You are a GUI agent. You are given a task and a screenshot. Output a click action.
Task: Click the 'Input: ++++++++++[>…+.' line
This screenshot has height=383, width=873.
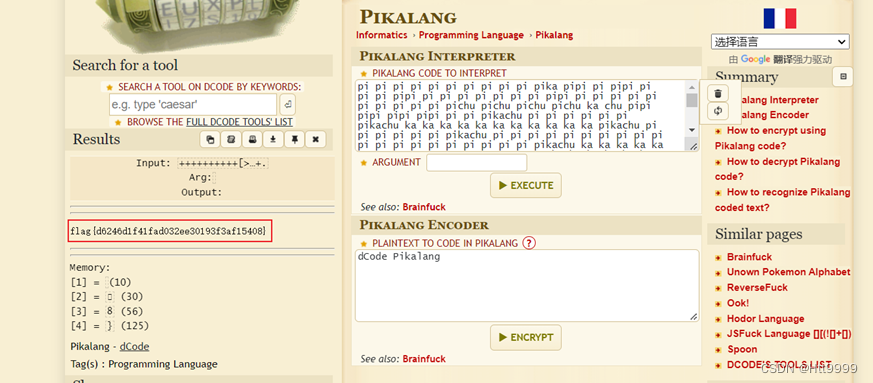click(203, 164)
